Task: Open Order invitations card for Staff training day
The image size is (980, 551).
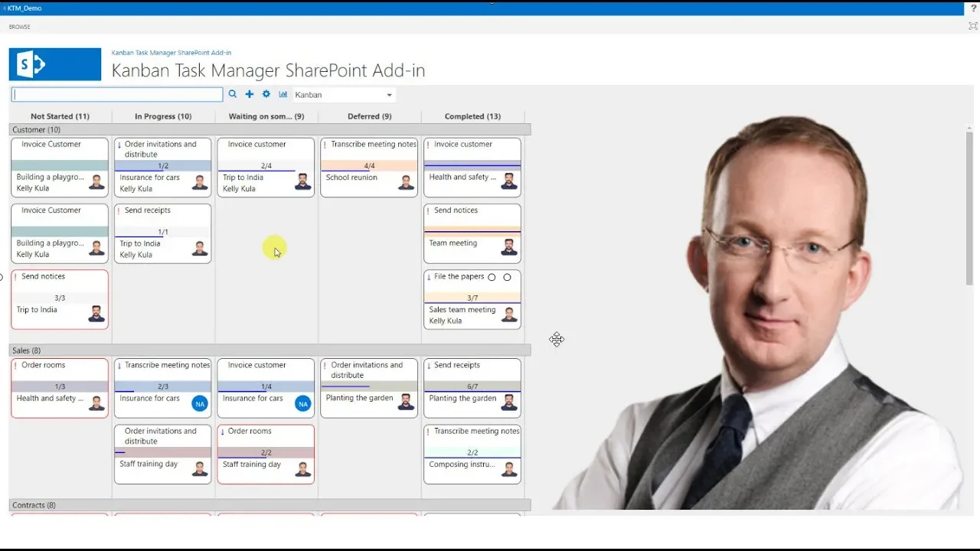Action: point(162,455)
